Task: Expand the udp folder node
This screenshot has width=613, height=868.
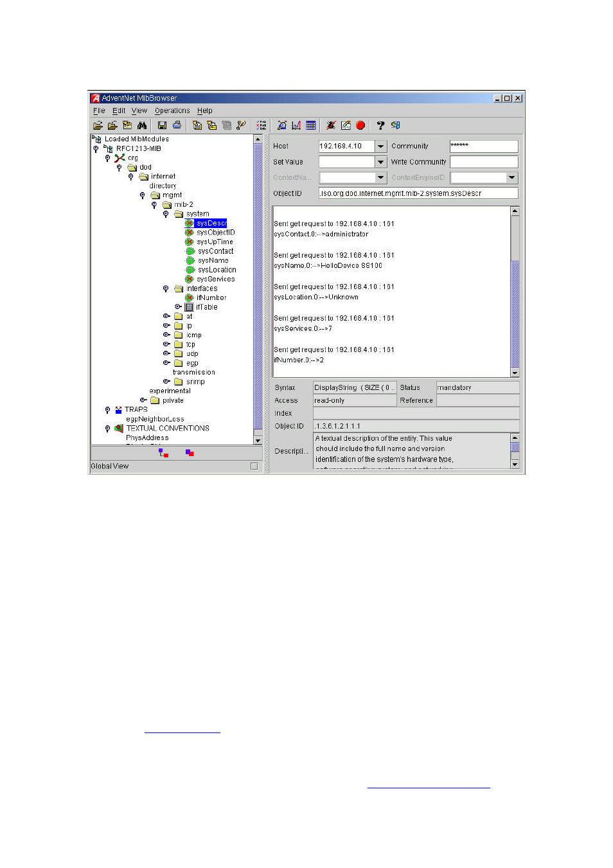Action: 166,353
